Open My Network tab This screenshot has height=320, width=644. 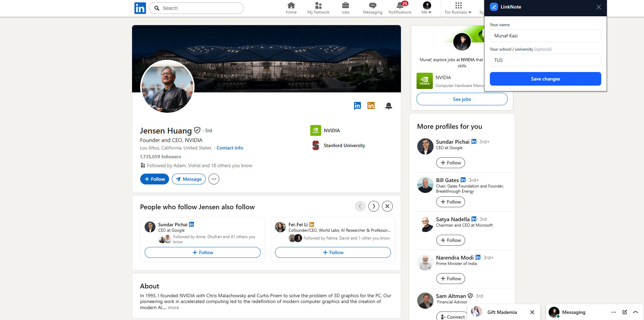tap(318, 8)
